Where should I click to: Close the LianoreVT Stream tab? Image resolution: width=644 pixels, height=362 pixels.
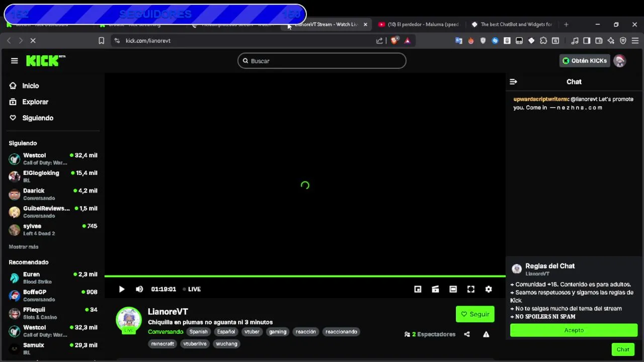(365, 24)
